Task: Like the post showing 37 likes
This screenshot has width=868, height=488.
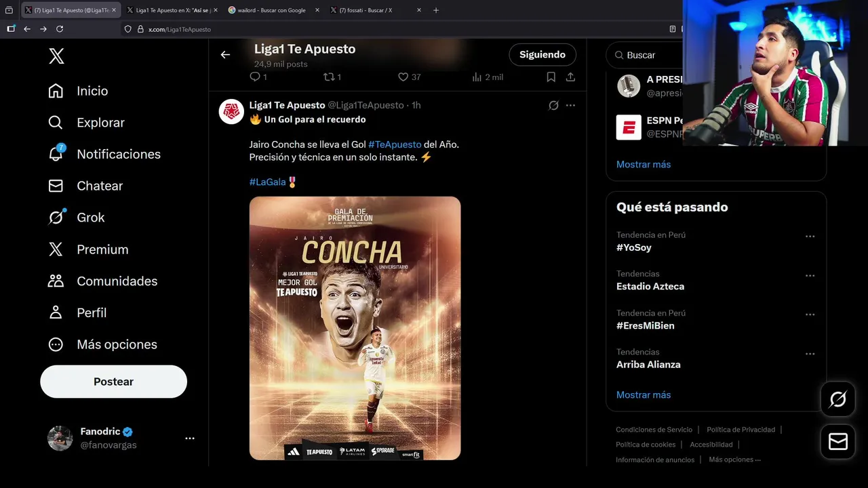Action: 409,77
